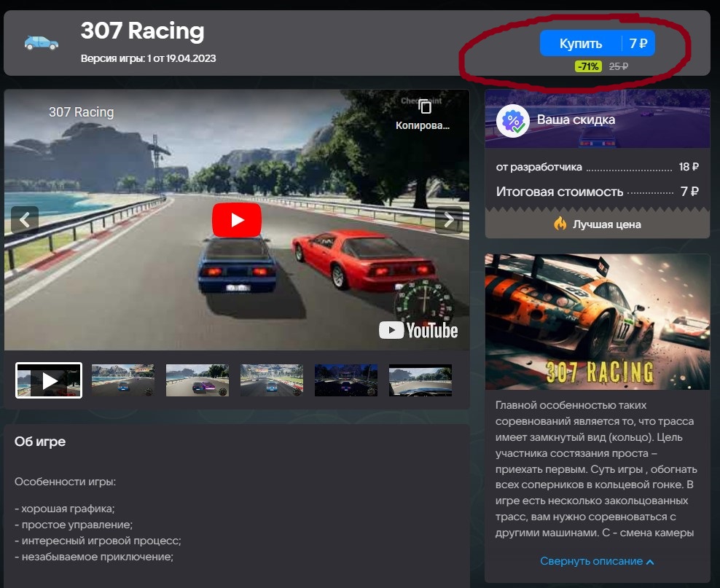Screen dimensions: 720x588
Task: Click the интересный игровой процесс line
Action: (98, 541)
